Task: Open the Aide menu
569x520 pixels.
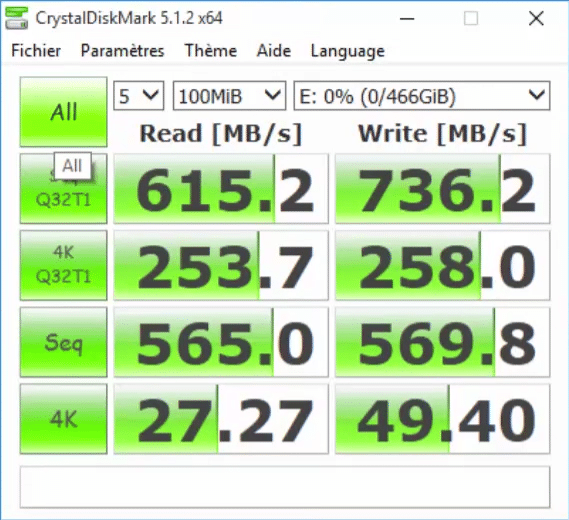Action: (274, 50)
